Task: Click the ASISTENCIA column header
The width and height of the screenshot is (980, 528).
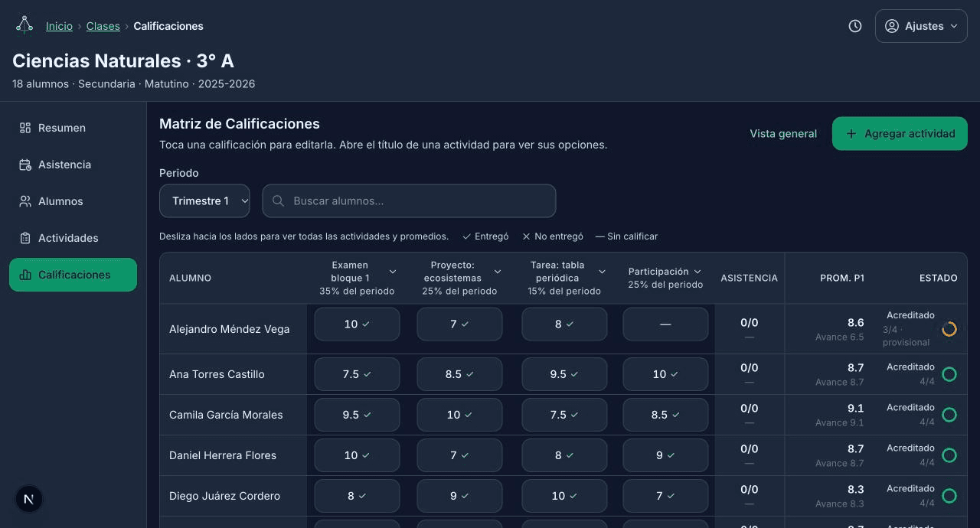Action: [x=749, y=278]
